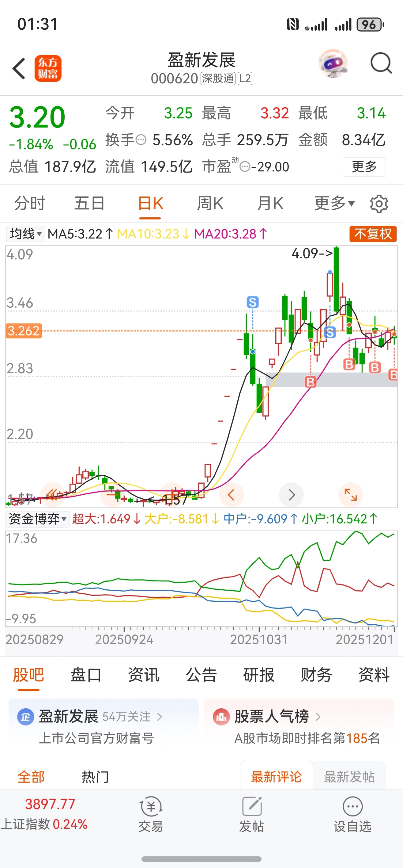The height and width of the screenshot is (868, 403).
Task: Open the 股吧 tab
Action: pyautogui.click(x=28, y=675)
